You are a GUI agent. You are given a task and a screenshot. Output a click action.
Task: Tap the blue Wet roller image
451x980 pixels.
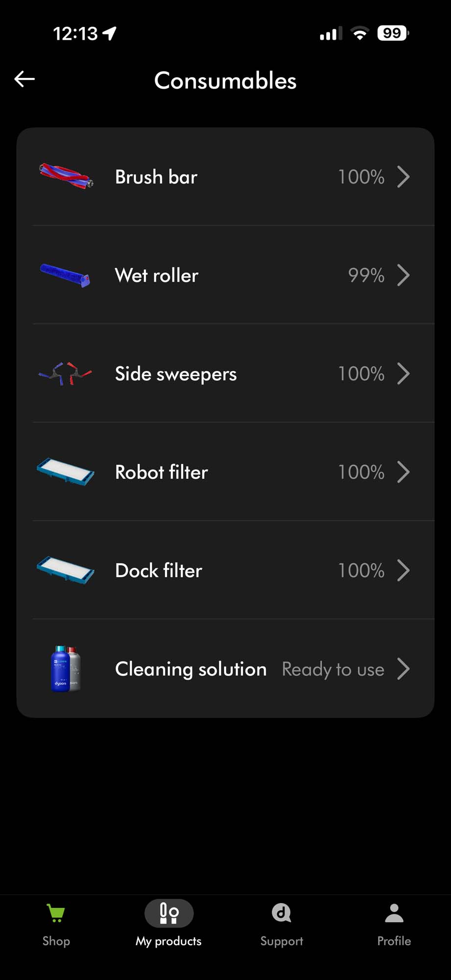tap(65, 275)
